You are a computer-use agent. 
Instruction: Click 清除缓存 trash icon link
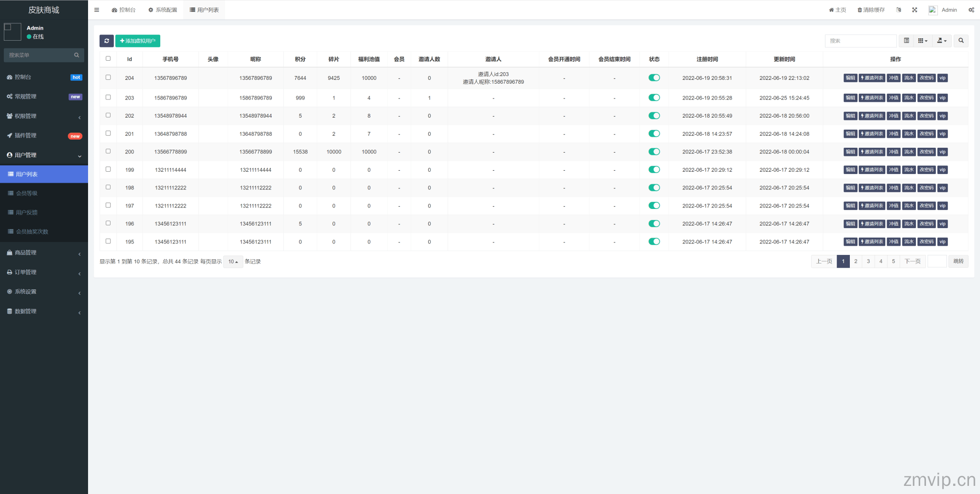tap(871, 10)
